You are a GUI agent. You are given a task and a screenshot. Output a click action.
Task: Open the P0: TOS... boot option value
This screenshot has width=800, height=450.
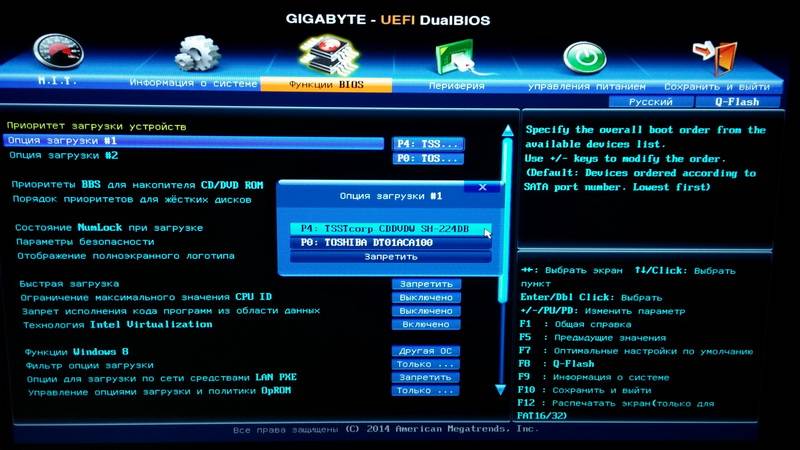(428, 159)
